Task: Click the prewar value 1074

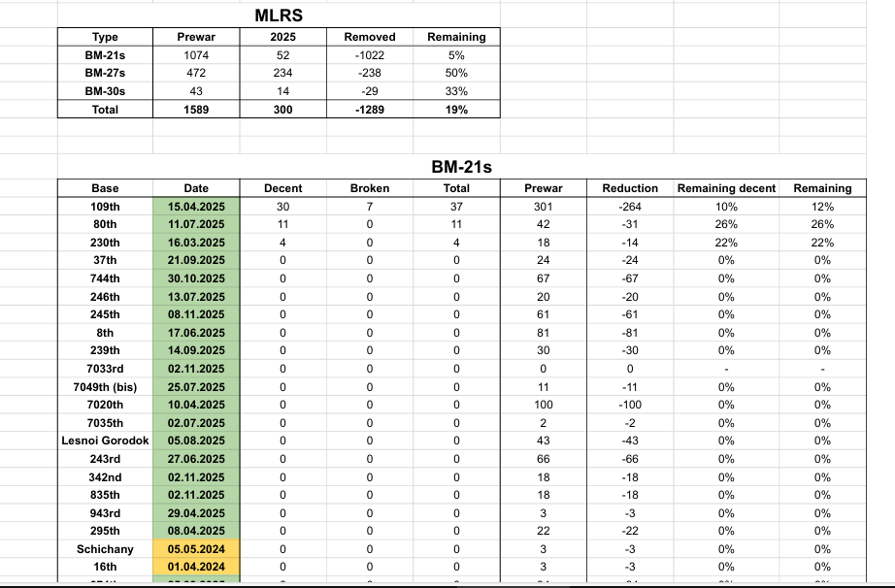Action: 196,55
